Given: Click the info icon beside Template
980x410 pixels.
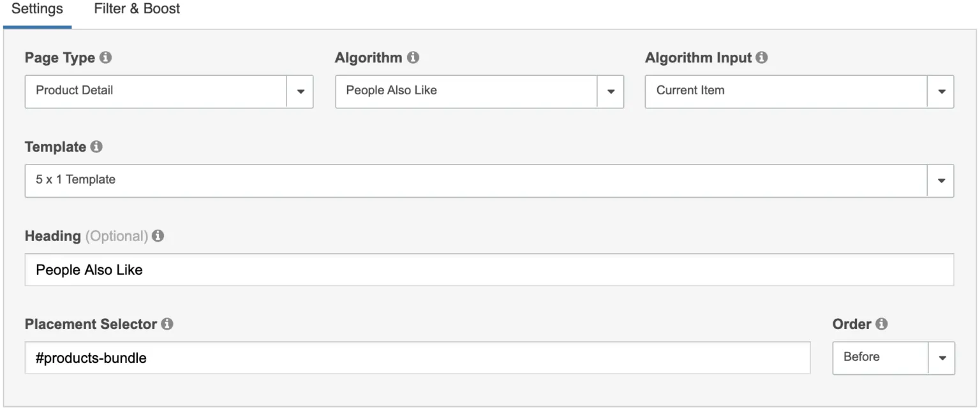Looking at the screenshot, I should coord(96,147).
